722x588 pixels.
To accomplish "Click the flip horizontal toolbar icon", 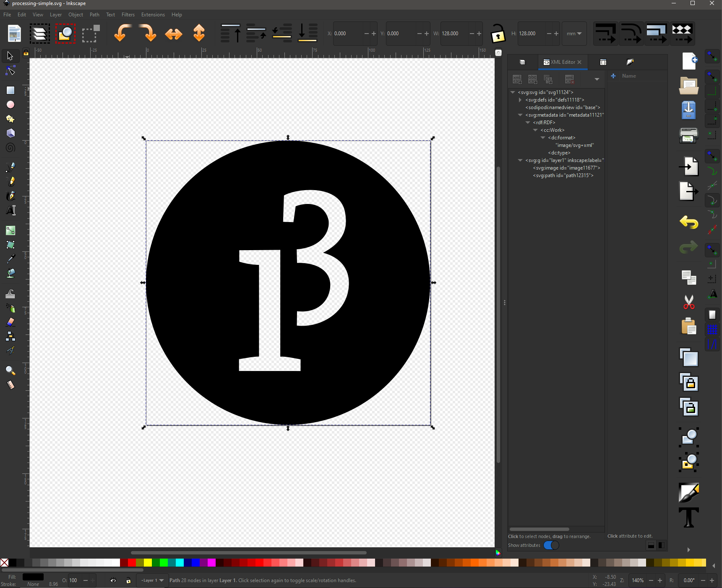I will [174, 34].
